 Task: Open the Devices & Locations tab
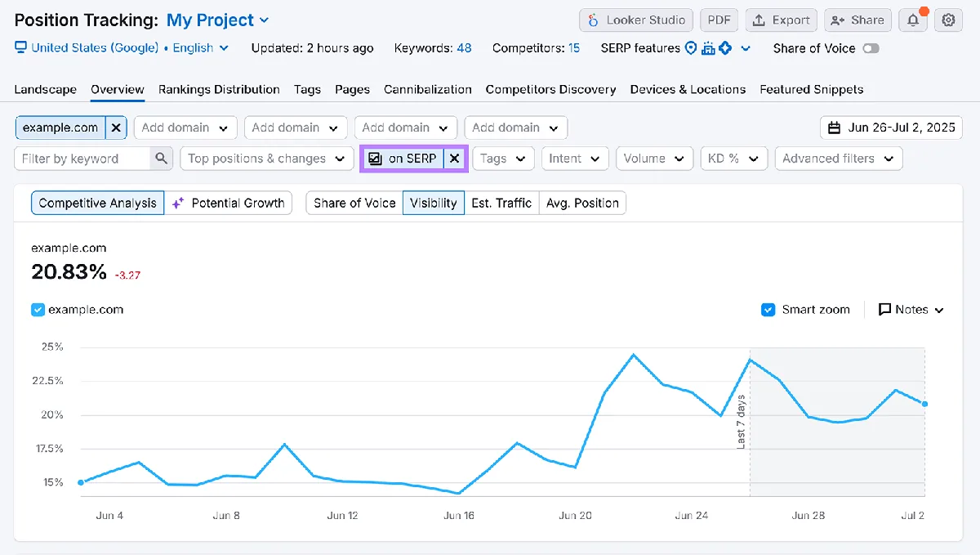688,89
